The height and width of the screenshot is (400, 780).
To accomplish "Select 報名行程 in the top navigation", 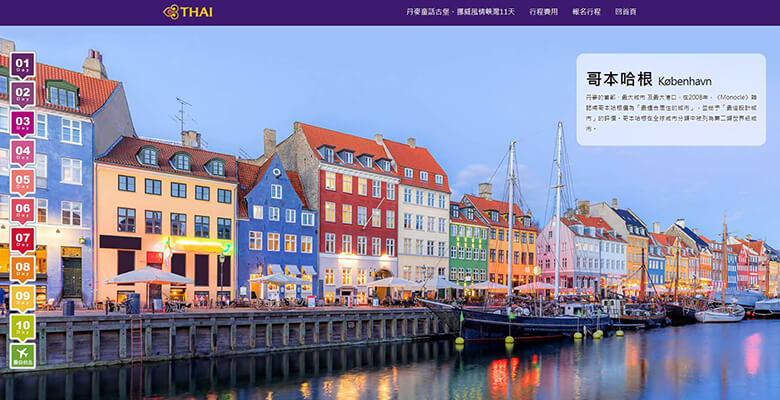I will (x=587, y=12).
